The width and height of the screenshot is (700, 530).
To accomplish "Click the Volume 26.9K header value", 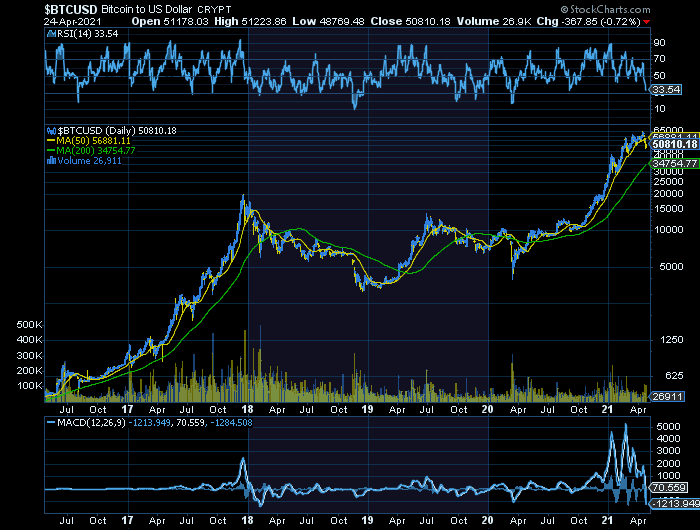I will 494,21.
